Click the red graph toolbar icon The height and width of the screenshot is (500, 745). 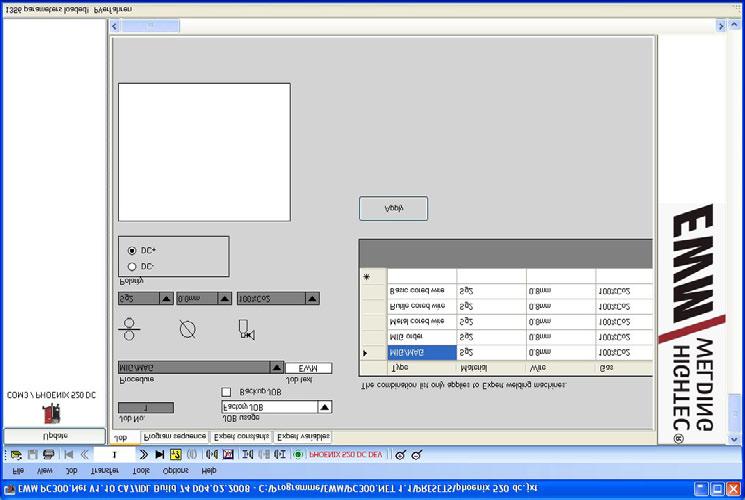[x=228, y=455]
